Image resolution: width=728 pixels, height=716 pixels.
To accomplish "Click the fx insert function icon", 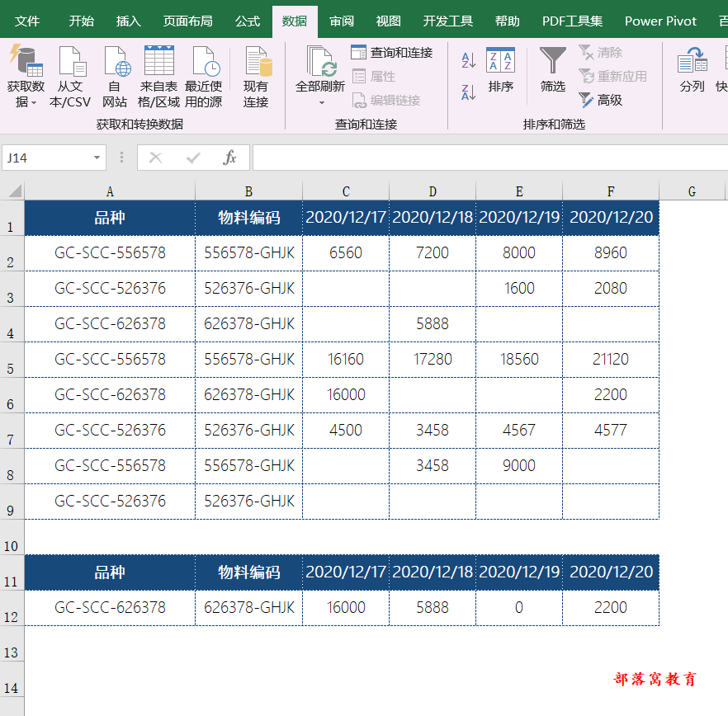I will [x=229, y=158].
